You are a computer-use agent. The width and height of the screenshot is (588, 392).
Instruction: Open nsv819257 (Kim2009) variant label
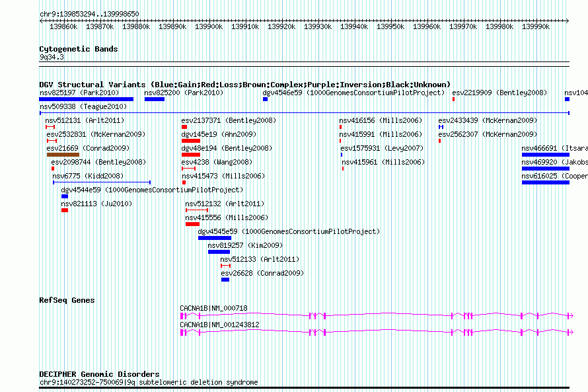(245, 245)
